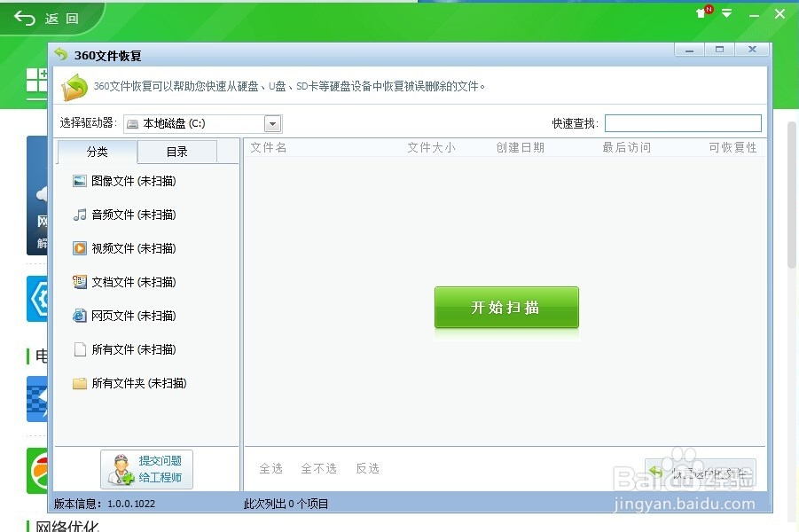Open the drive selection dropdown

272,123
